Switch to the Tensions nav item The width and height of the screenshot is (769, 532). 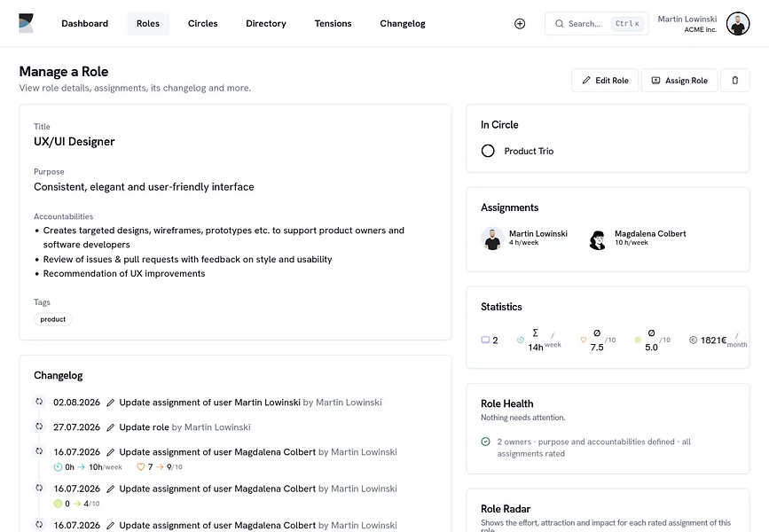333,24
